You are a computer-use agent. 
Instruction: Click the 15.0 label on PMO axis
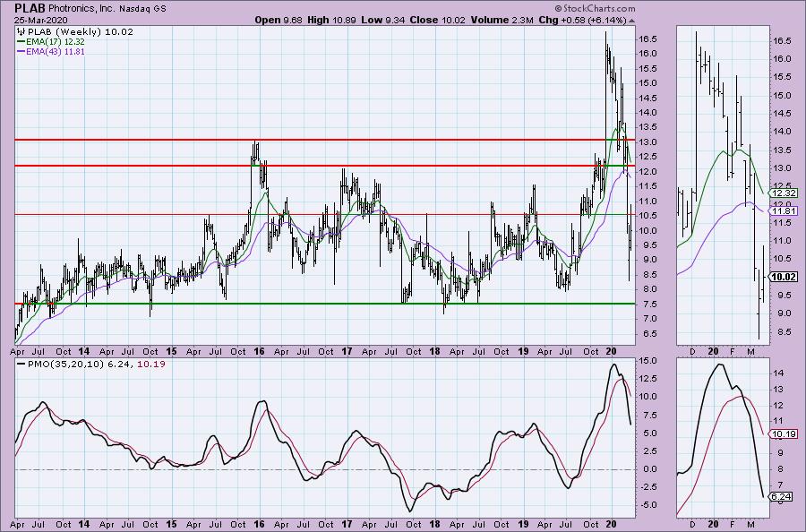(647, 361)
